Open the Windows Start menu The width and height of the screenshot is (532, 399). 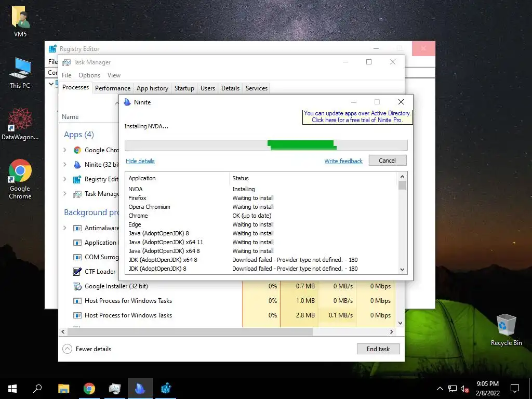click(12, 389)
